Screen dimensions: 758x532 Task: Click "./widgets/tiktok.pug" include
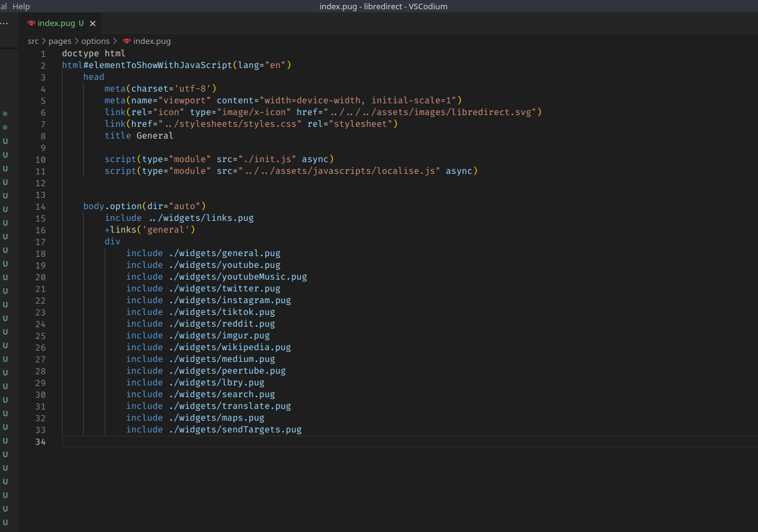222,312
